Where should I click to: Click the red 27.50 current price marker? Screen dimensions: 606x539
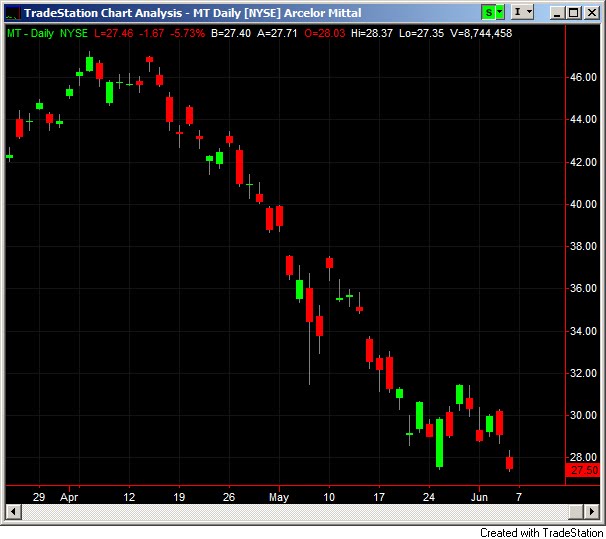click(583, 470)
